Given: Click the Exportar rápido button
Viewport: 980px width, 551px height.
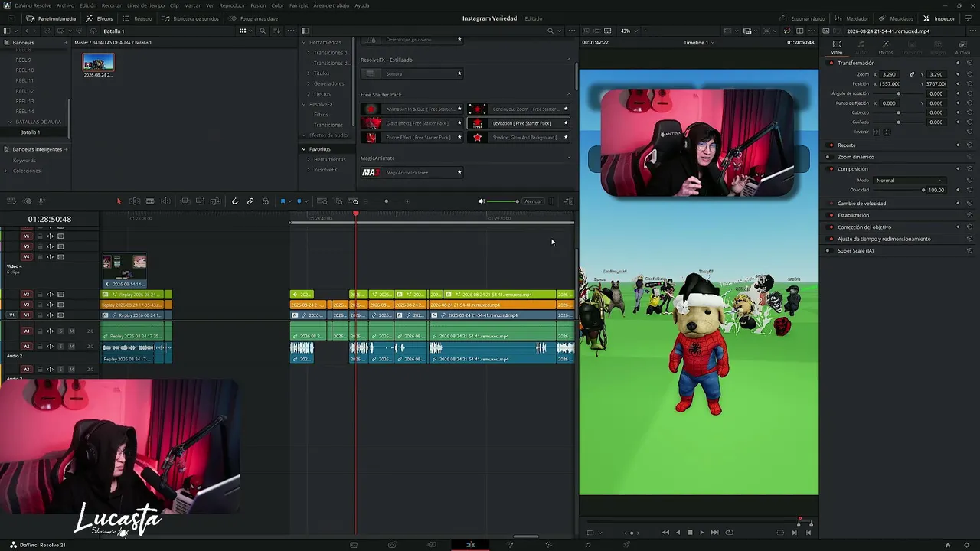Looking at the screenshot, I should [x=802, y=18].
